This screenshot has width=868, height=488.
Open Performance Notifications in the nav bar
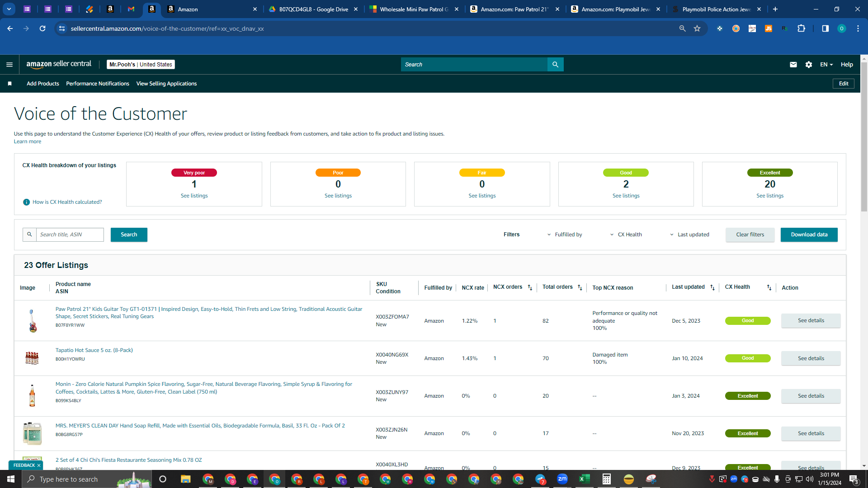tap(98, 84)
